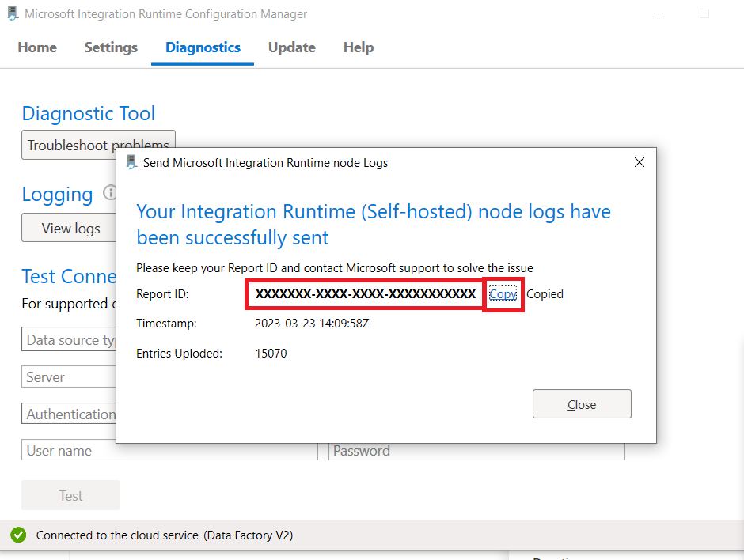Dismiss the Send Logs dialog with X
The image size is (744, 560).
pyautogui.click(x=640, y=163)
